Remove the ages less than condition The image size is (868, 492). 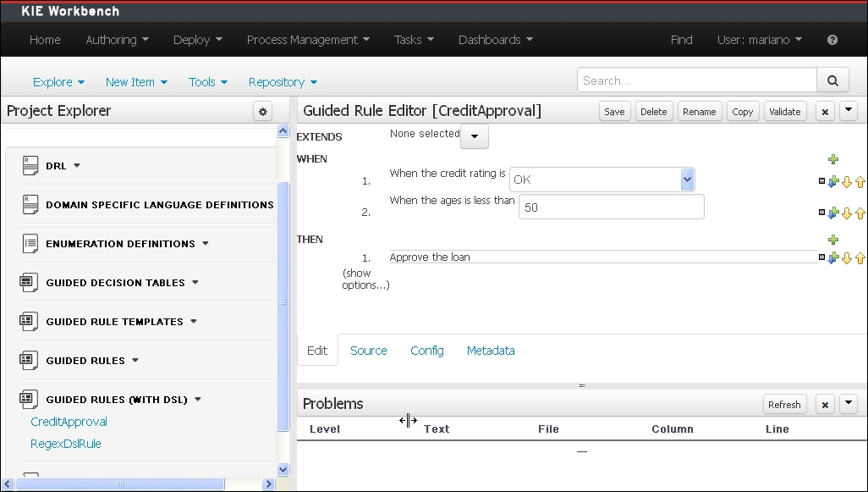point(821,213)
